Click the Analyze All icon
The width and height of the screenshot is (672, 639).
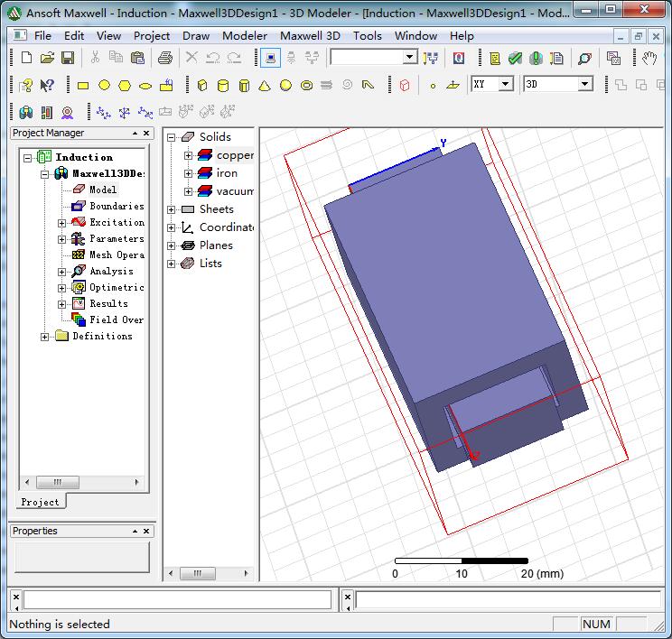[x=536, y=59]
